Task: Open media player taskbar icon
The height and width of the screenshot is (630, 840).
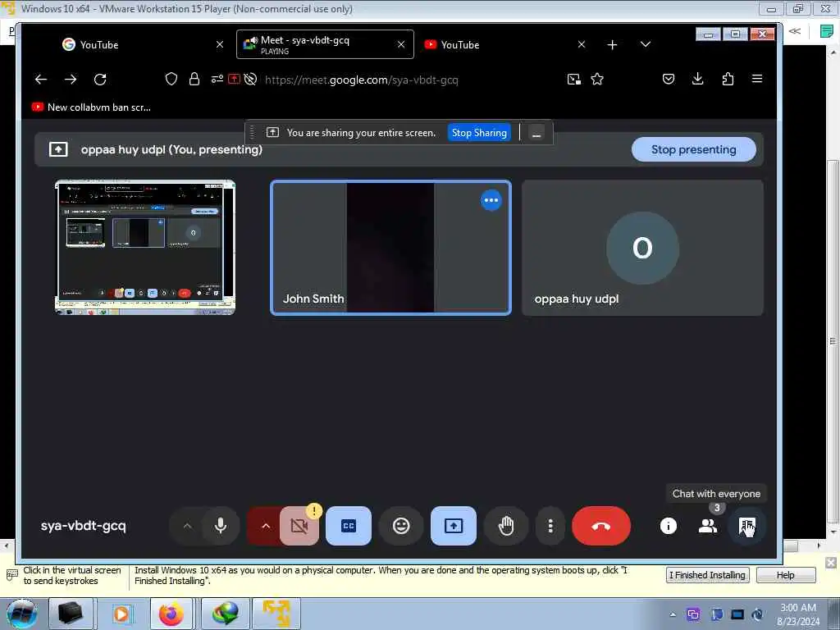Action: tap(121, 614)
